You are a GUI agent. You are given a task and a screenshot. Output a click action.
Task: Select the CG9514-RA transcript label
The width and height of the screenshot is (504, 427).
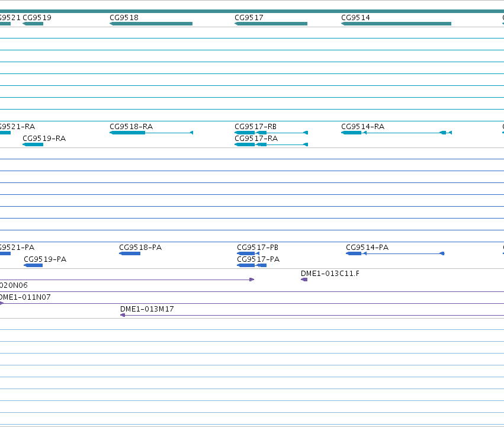(362, 127)
